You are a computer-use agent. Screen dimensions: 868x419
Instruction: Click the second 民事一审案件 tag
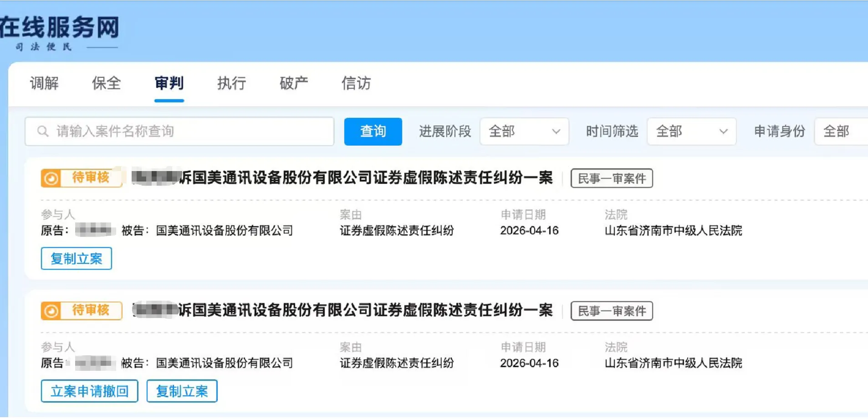click(612, 311)
